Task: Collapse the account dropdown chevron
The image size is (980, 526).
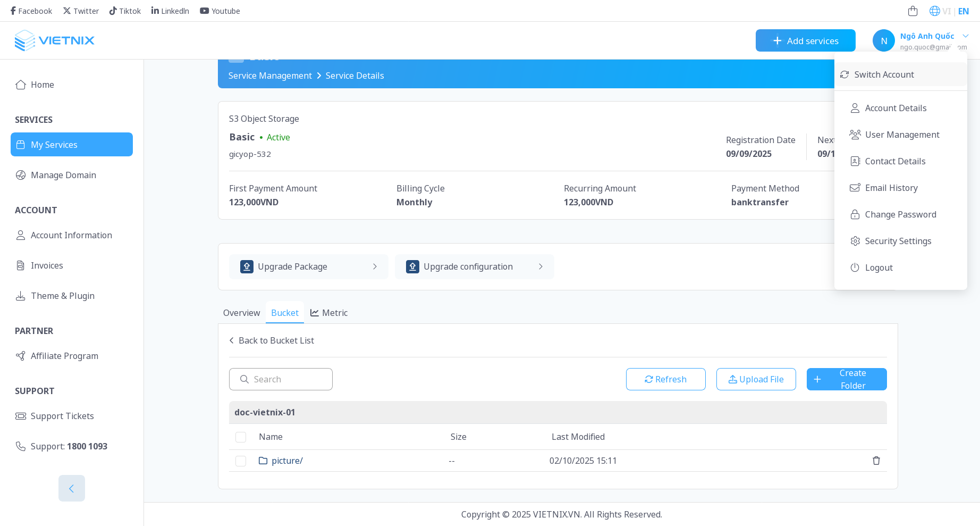Action: [966, 36]
